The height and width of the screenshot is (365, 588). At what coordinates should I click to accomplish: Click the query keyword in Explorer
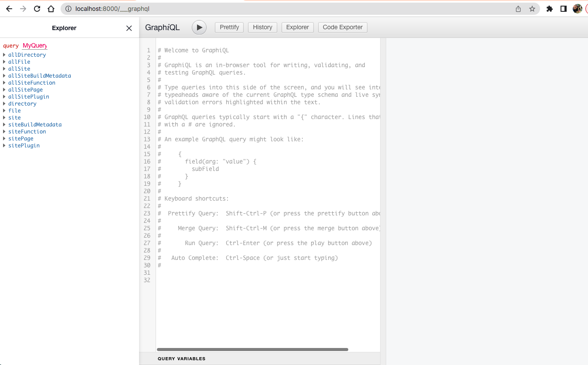pyautogui.click(x=11, y=46)
